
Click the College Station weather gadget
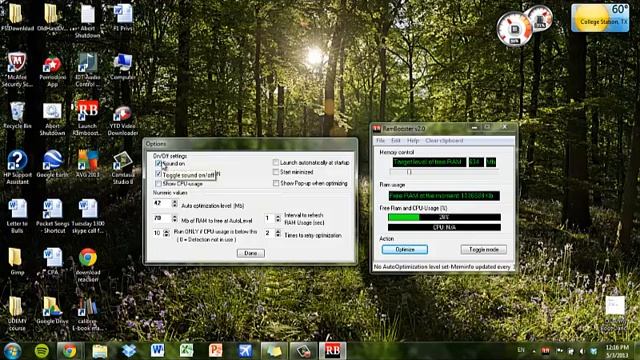(600, 18)
